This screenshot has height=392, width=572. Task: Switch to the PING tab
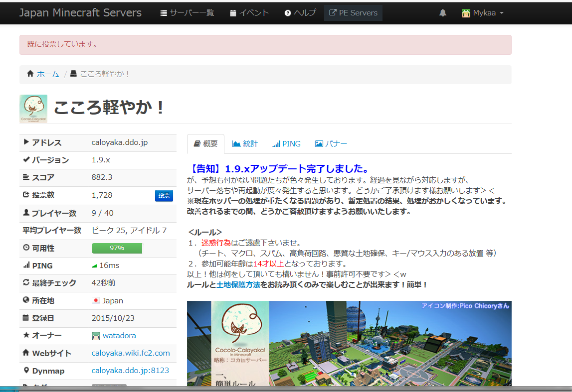point(286,144)
